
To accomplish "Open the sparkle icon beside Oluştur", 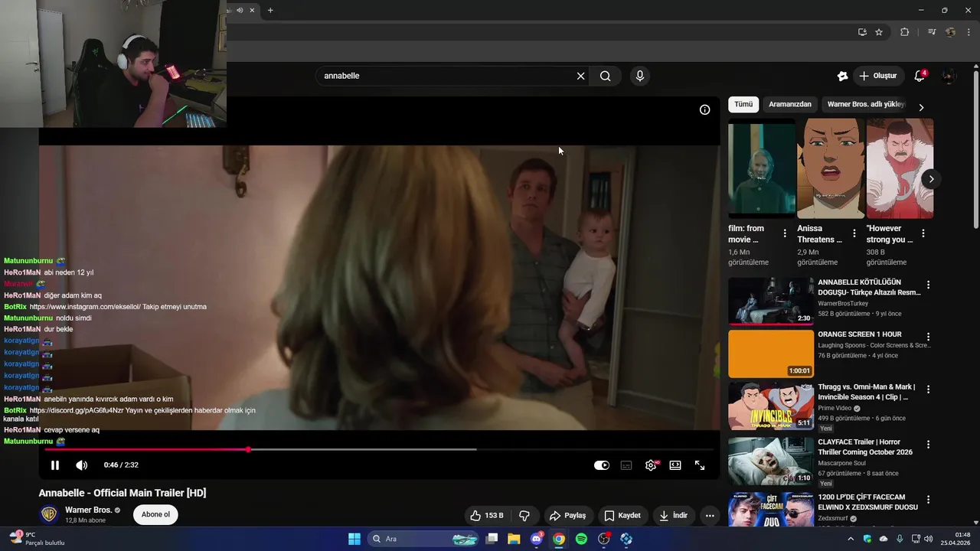I will (x=842, y=76).
